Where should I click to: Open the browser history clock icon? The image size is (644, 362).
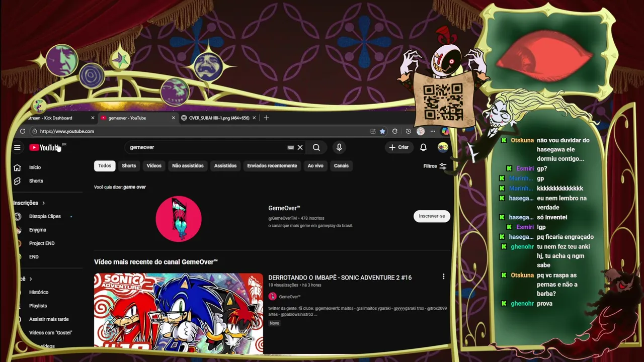408,131
